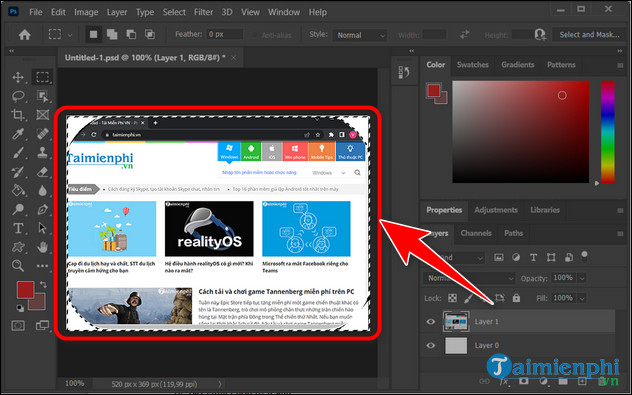Select the Custom Shape tool

point(18,247)
